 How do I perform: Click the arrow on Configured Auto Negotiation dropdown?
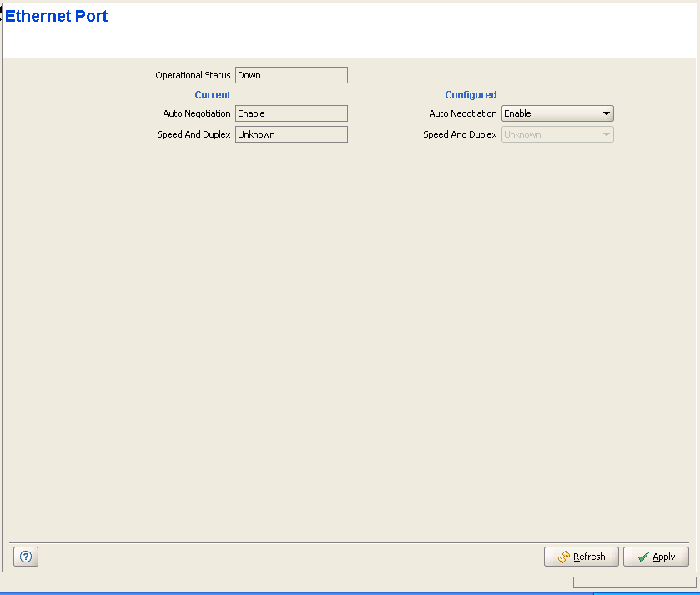click(607, 113)
